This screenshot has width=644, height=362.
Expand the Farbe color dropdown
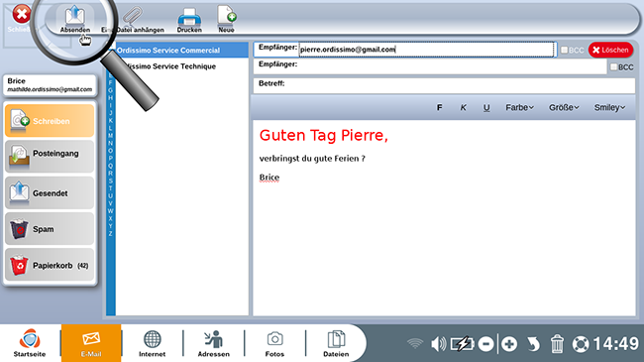click(519, 107)
